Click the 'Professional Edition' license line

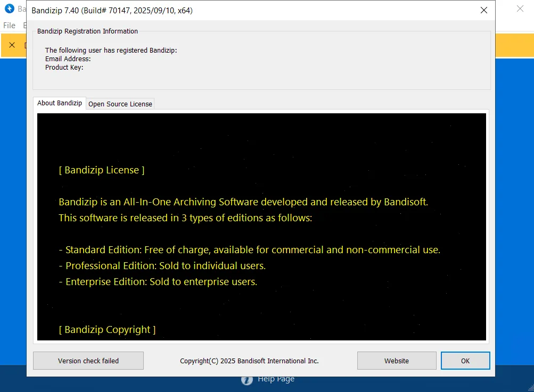[x=162, y=266]
